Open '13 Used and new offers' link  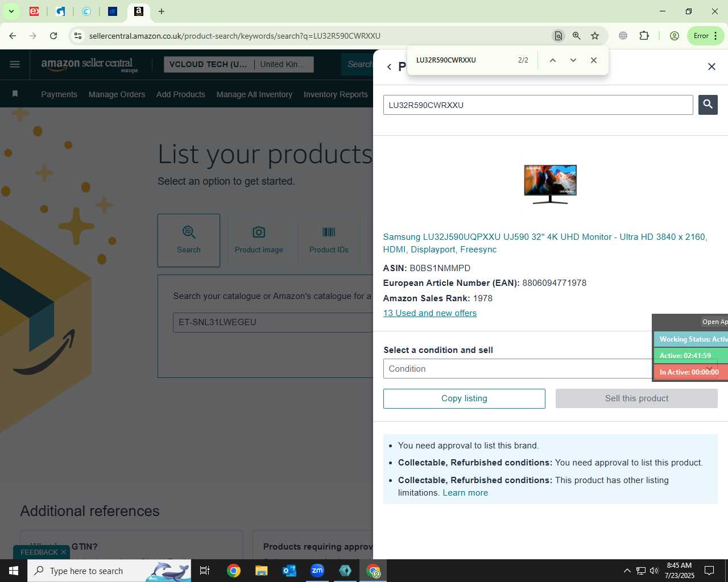point(430,313)
